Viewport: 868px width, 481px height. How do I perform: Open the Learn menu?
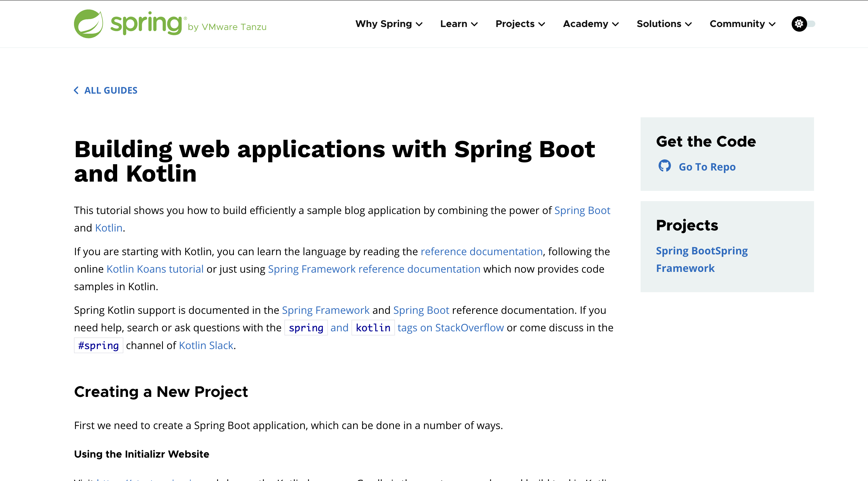(x=459, y=24)
